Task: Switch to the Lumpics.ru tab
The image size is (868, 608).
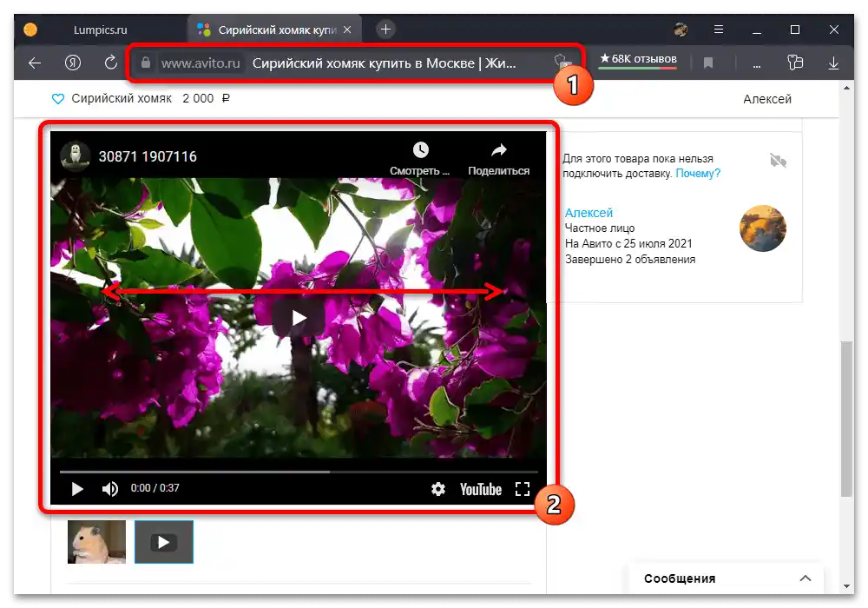Action: [100, 30]
